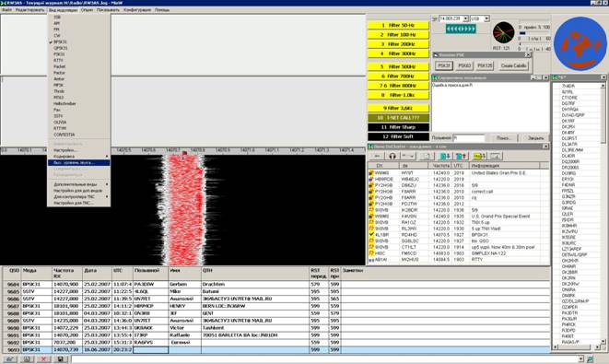609x364 pixels.
Task: Click the Закрыть close button
Action: click(x=535, y=138)
